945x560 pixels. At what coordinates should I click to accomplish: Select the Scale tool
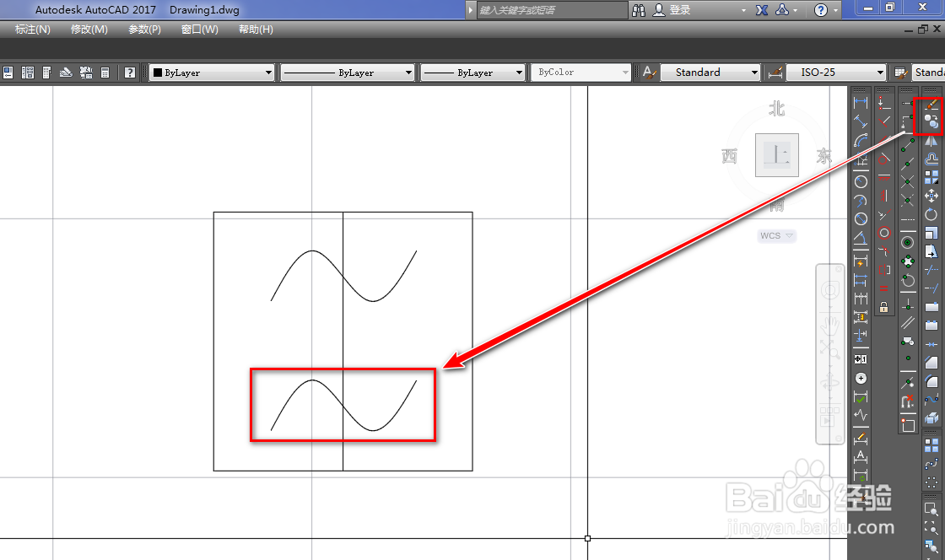pos(931,233)
